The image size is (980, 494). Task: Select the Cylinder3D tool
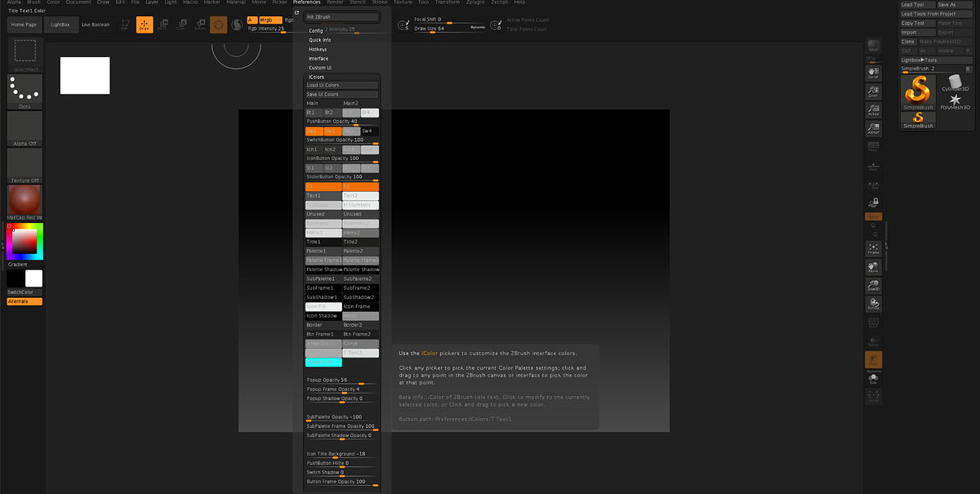click(955, 82)
